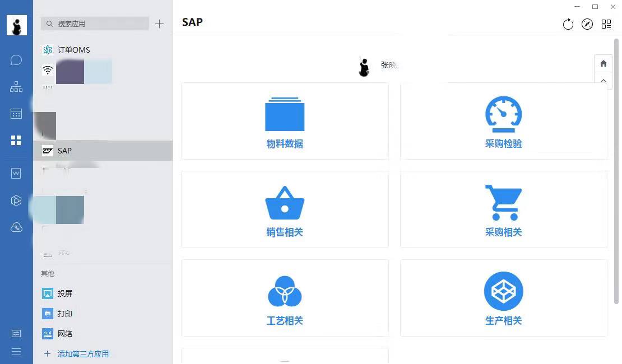Click the vertical scrollbar of SAP page
This screenshot has width=622, height=364.
617,168
